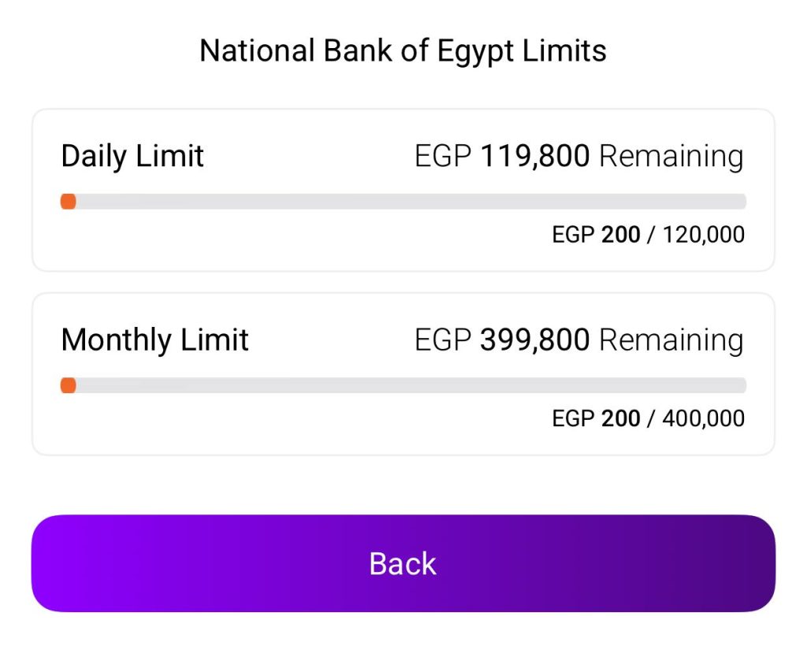This screenshot has height=672, width=807.
Task: Click the orange Monthly Limit progress indicator
Action: (x=69, y=385)
